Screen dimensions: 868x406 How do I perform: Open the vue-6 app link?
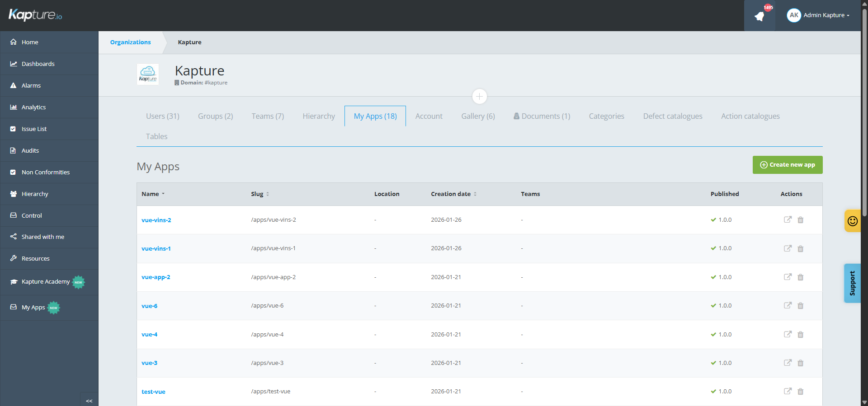click(150, 306)
